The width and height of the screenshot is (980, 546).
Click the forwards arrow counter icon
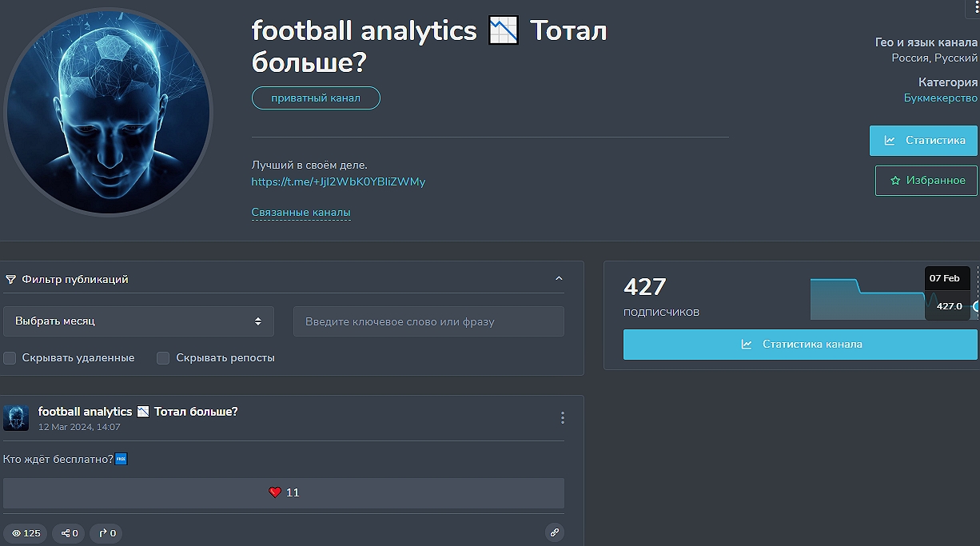(x=107, y=533)
